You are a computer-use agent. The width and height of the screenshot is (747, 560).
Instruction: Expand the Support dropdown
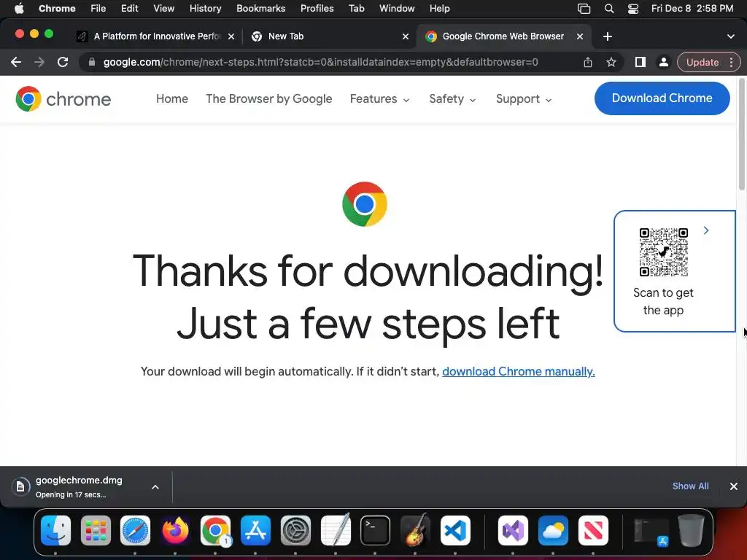524,99
